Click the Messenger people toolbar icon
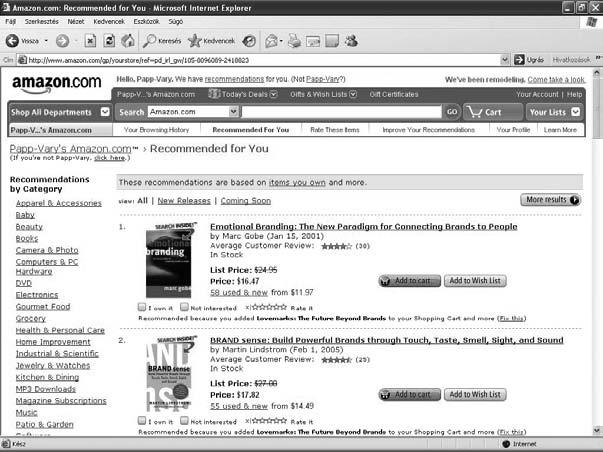The width and height of the screenshot is (603, 452). point(351,40)
